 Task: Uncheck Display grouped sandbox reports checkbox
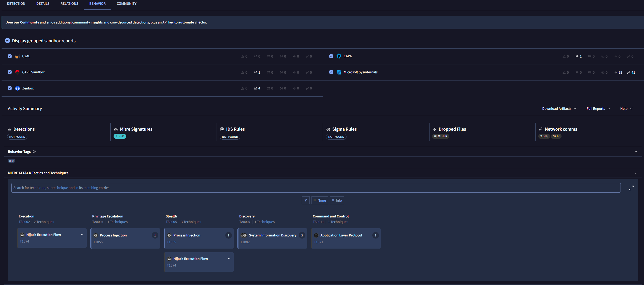[x=8, y=41]
